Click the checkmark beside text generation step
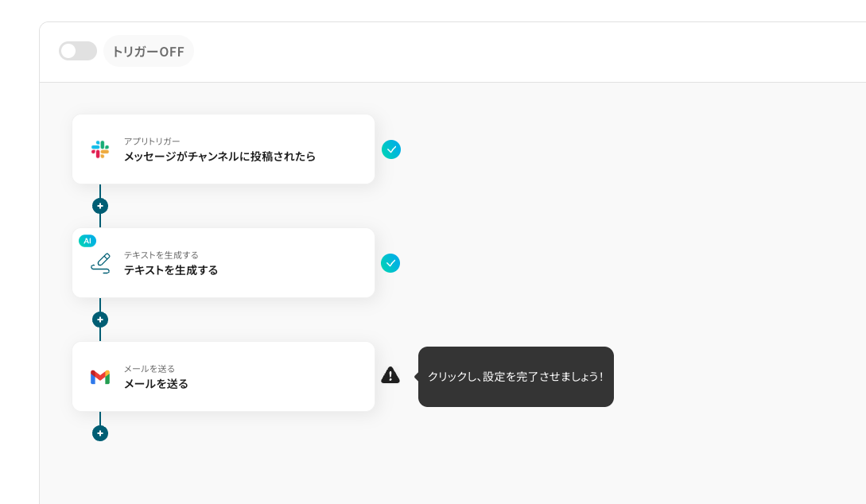This screenshot has height=504, width=866. (x=390, y=263)
